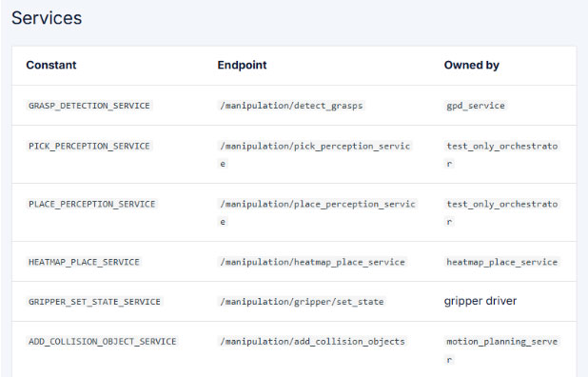Click the gripper driver owner text

click(x=480, y=301)
